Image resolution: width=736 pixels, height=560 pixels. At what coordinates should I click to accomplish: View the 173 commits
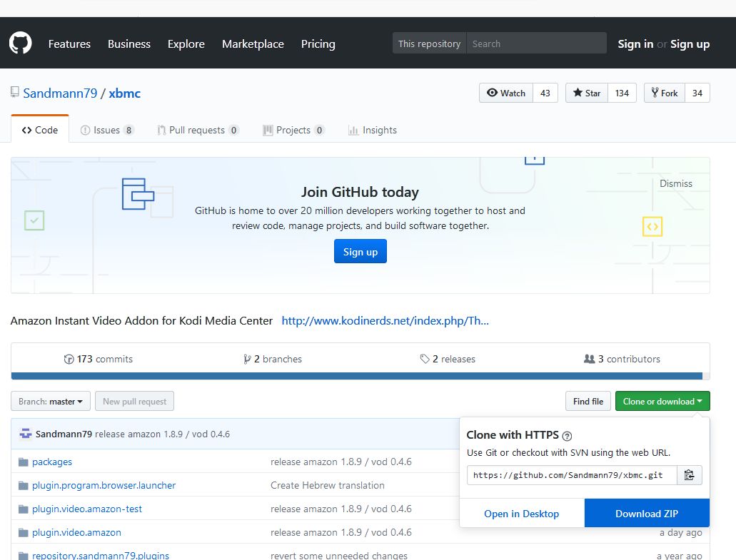98,359
